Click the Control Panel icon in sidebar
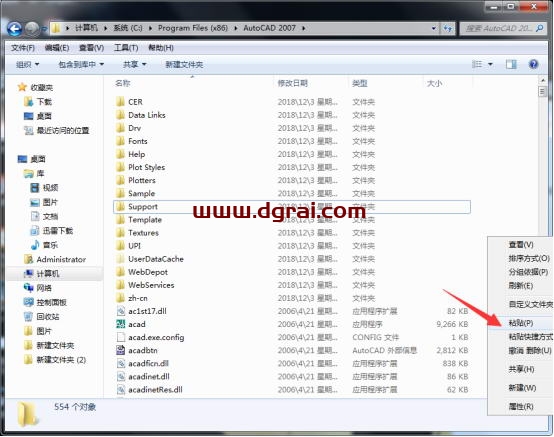Viewport: 554px width, 437px height. click(x=28, y=302)
